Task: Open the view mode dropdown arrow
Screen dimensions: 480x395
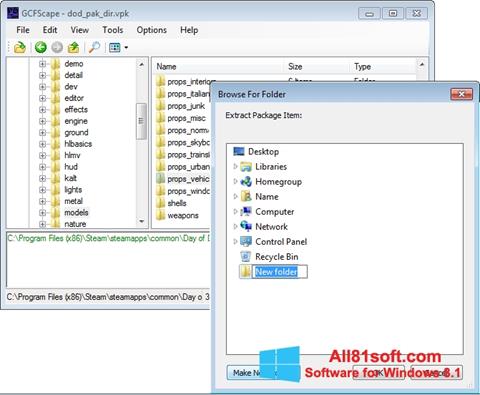Action: tap(126, 47)
